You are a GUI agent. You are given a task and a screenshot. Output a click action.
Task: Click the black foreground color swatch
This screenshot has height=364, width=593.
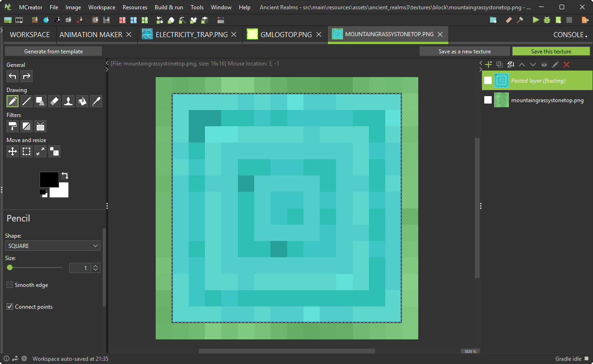click(49, 180)
